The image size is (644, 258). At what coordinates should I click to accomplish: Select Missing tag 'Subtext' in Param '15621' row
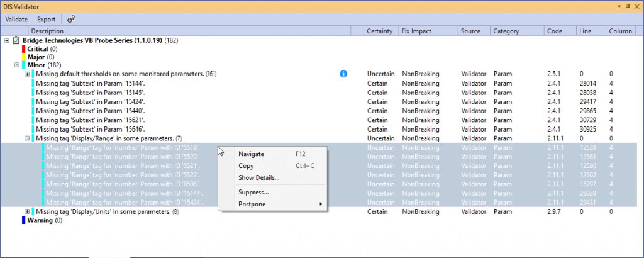click(x=319, y=120)
